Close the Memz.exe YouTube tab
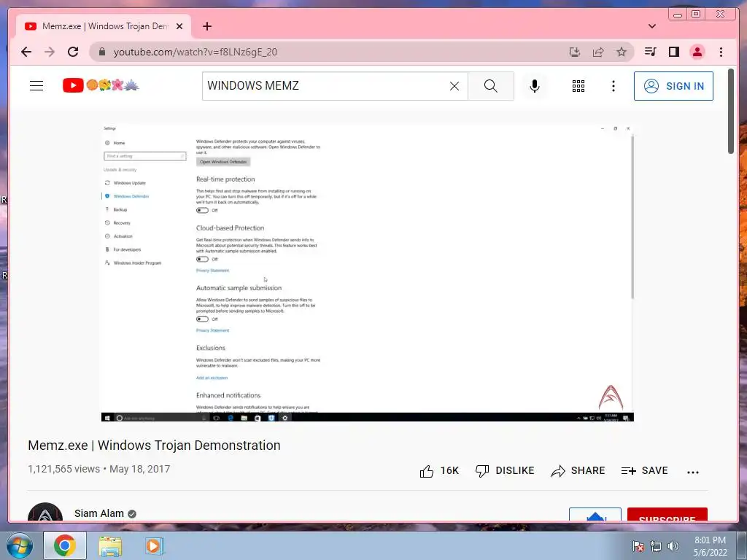This screenshot has width=747, height=560. [x=179, y=26]
